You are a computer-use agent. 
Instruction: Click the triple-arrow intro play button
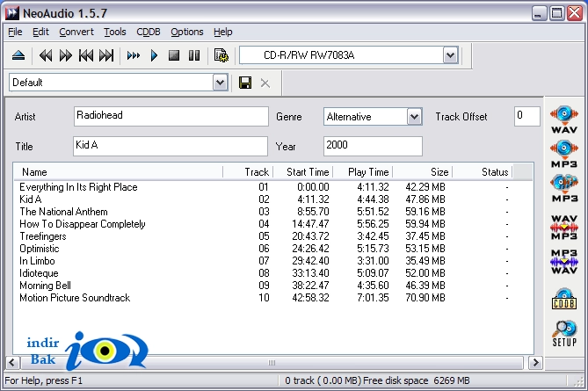(x=133, y=56)
